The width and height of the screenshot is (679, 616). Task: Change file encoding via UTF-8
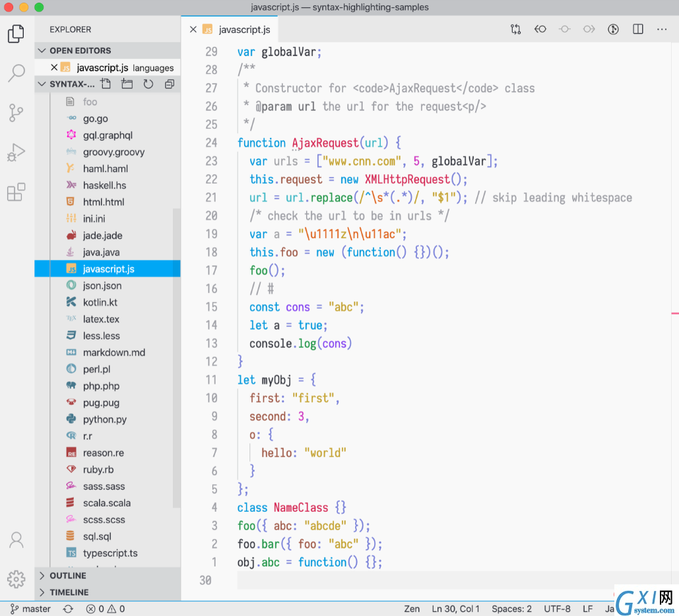click(x=557, y=609)
